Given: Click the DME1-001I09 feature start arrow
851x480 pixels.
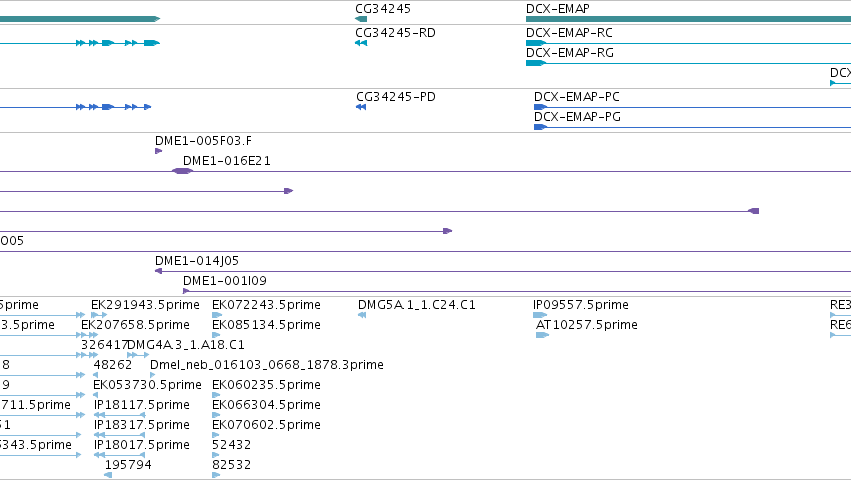Looking at the screenshot, I should pyautogui.click(x=186, y=291).
